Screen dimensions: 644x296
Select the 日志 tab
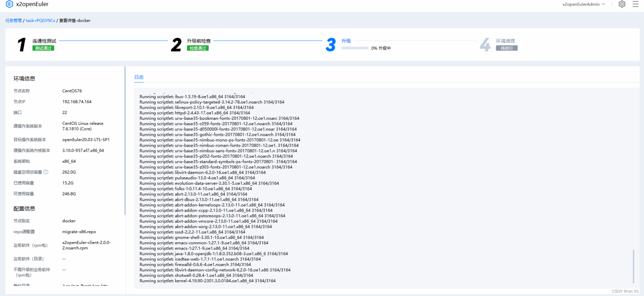[x=139, y=77]
